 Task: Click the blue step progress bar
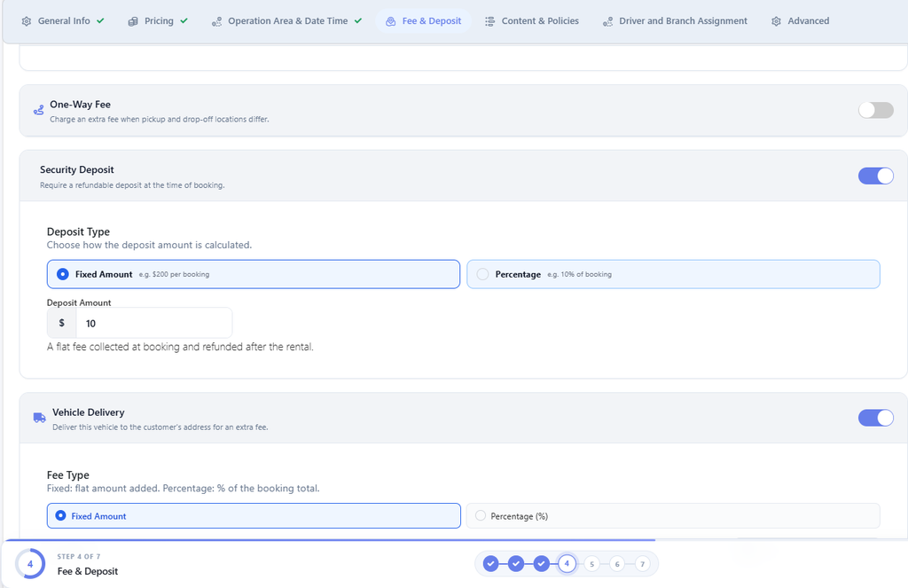(x=330, y=540)
